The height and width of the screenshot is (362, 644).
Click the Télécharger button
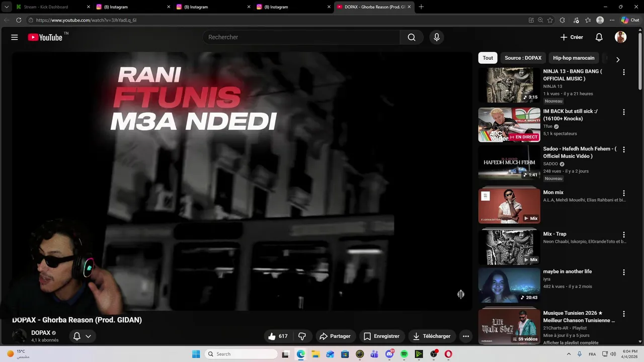[432, 336]
